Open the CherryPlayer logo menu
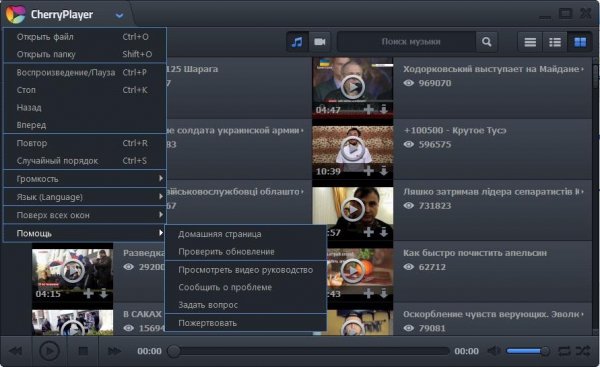This screenshot has height=367, width=600. point(15,15)
